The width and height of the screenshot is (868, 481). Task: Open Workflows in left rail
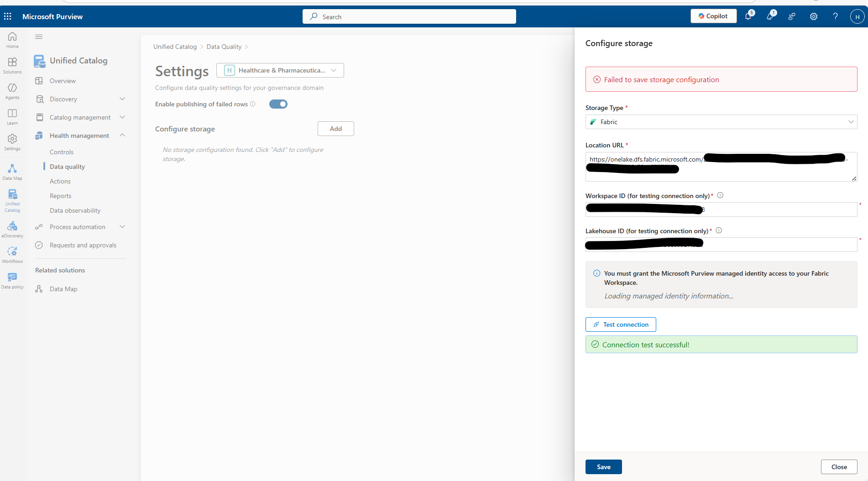coord(12,255)
